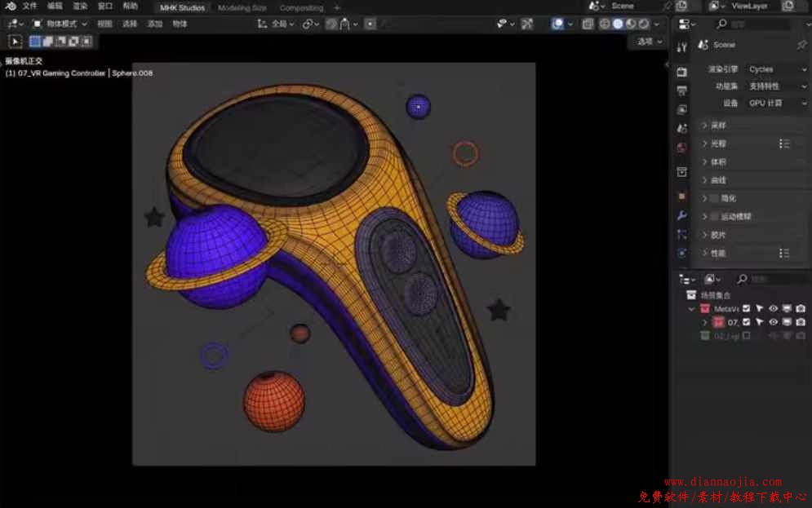This screenshot has height=508, width=812.
Task: Open the device GPU 计算 dropdown
Action: click(776, 104)
